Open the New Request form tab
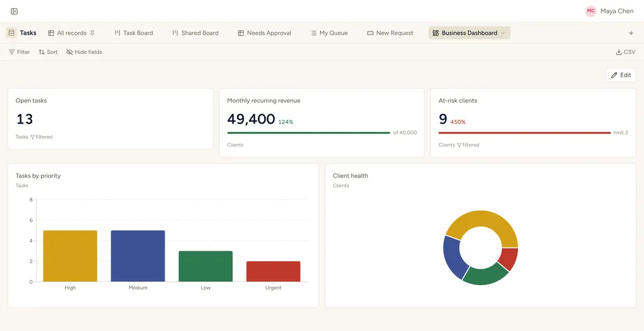This screenshot has width=644, height=331. point(390,33)
